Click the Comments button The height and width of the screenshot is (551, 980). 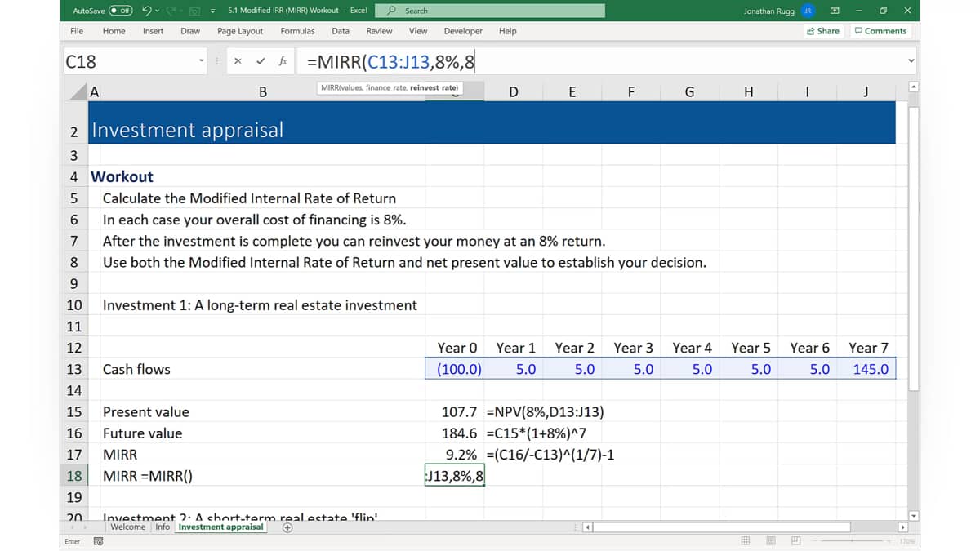tap(880, 31)
